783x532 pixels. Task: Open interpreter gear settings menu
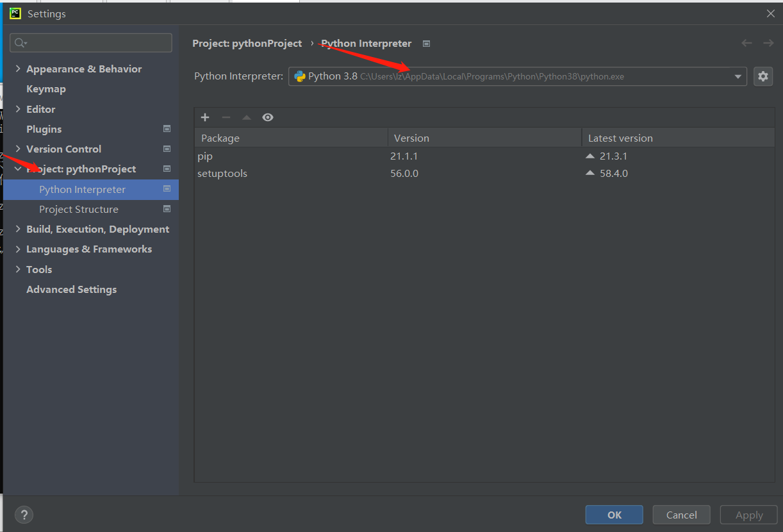coord(762,76)
